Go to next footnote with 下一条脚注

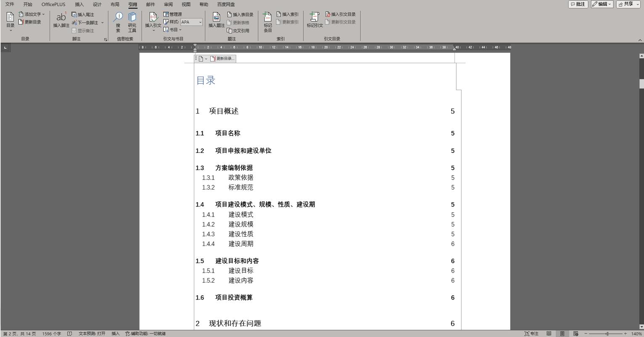click(x=85, y=22)
